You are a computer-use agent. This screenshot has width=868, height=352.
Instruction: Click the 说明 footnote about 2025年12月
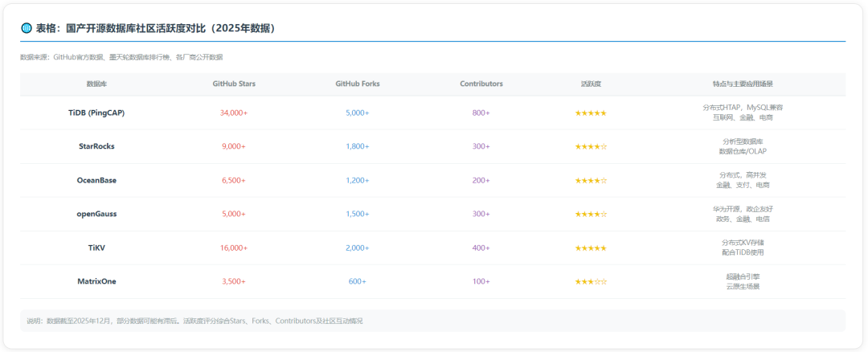click(194, 321)
